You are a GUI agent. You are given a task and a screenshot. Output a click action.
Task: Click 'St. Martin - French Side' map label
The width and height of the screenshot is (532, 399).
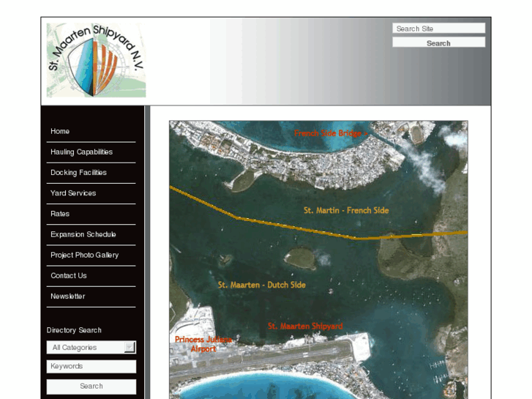[x=346, y=211]
